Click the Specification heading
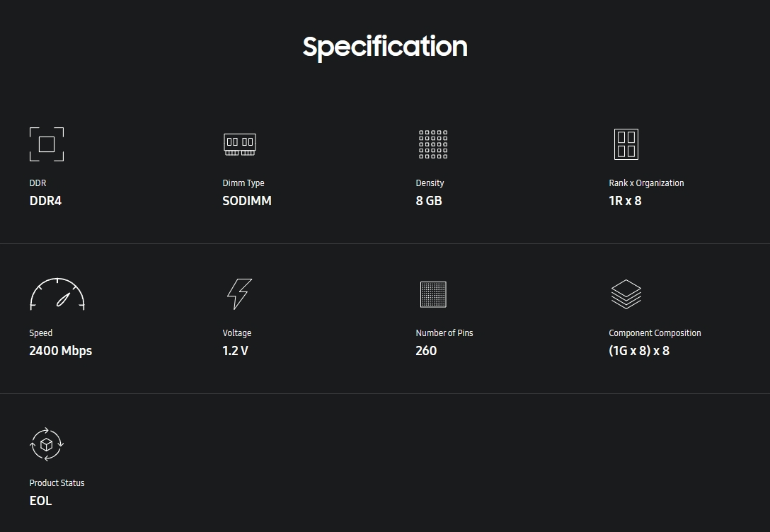The width and height of the screenshot is (770, 532). click(x=385, y=47)
